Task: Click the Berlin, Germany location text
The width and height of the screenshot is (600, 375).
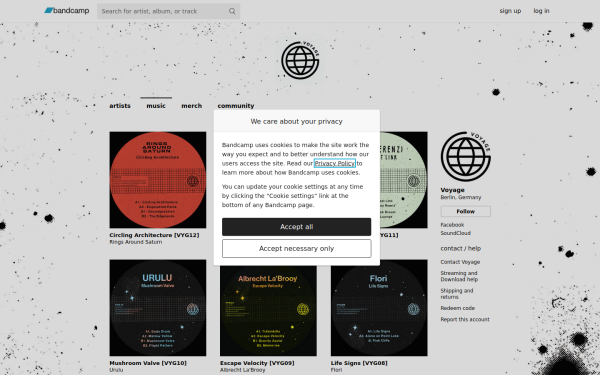Action: tap(461, 197)
